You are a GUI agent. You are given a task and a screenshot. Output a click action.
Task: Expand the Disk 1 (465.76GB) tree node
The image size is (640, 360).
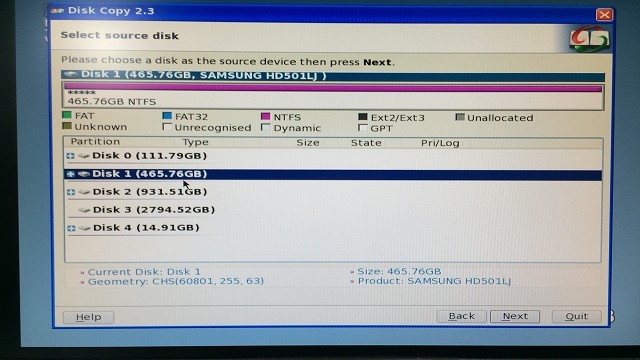point(70,174)
